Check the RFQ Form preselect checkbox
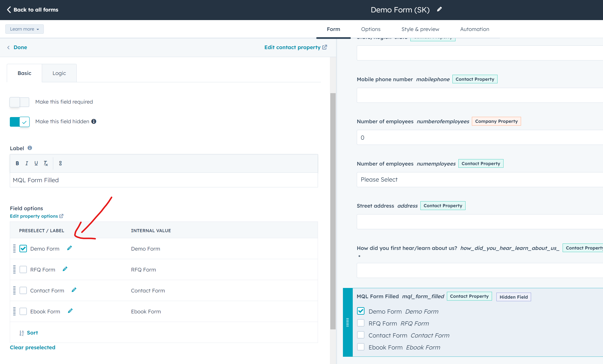 coord(23,269)
